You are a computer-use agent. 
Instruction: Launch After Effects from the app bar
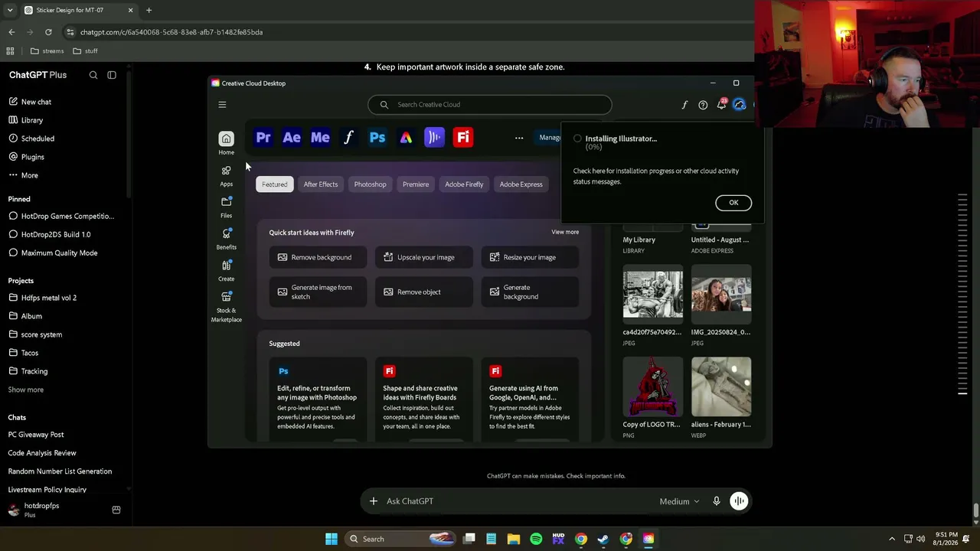(292, 138)
